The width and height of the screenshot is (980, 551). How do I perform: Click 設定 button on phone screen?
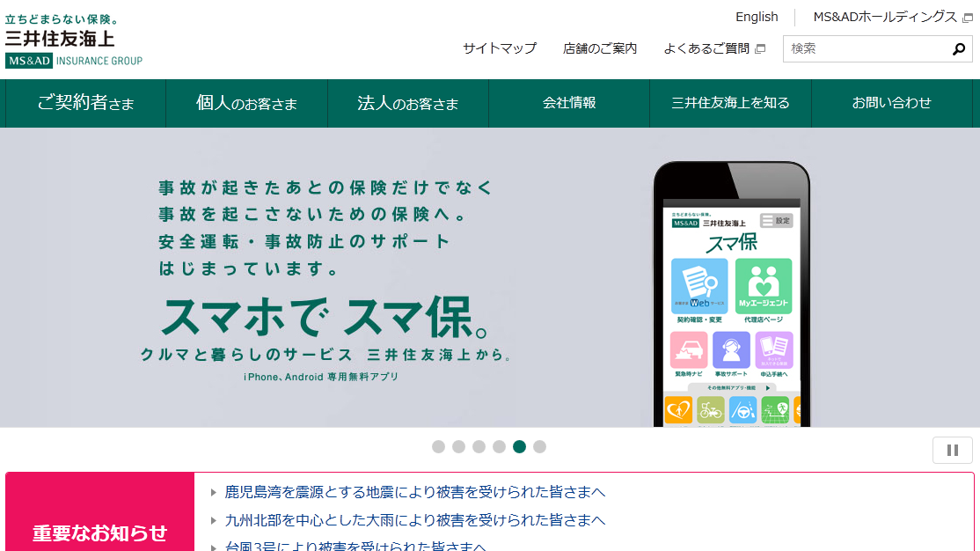point(776,220)
